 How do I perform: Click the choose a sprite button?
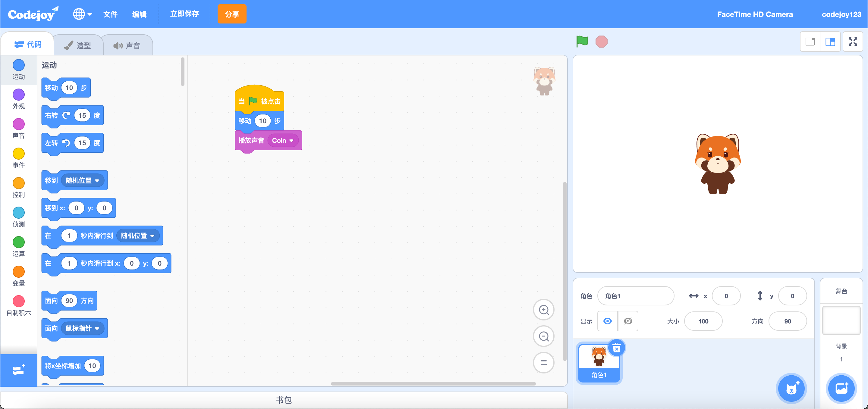click(791, 389)
